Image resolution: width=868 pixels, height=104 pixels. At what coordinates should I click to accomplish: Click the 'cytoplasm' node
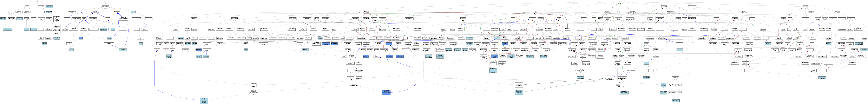[x=108, y=19]
